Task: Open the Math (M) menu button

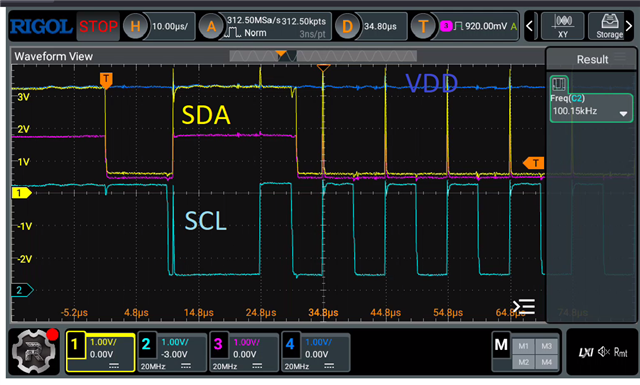Action: (x=501, y=345)
